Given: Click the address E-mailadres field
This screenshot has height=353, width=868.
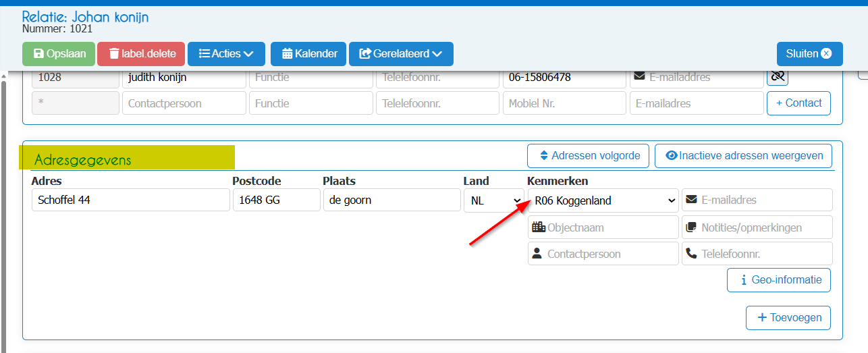Looking at the screenshot, I should click(x=757, y=200).
